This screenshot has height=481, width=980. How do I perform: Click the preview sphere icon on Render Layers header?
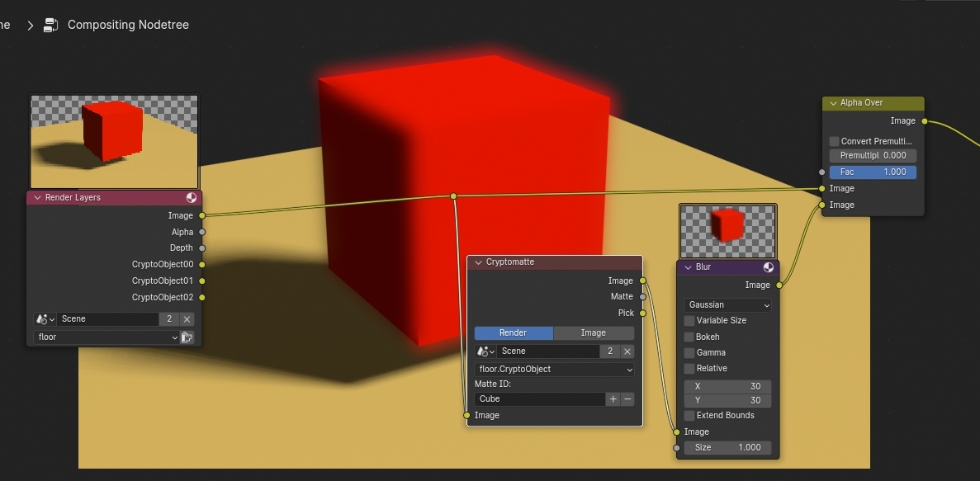tap(191, 197)
